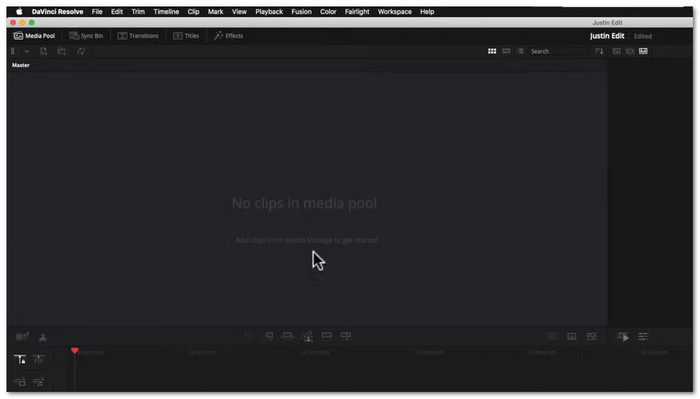Click the Place On Top edit icon
The height and width of the screenshot is (399, 700).
coord(327,336)
